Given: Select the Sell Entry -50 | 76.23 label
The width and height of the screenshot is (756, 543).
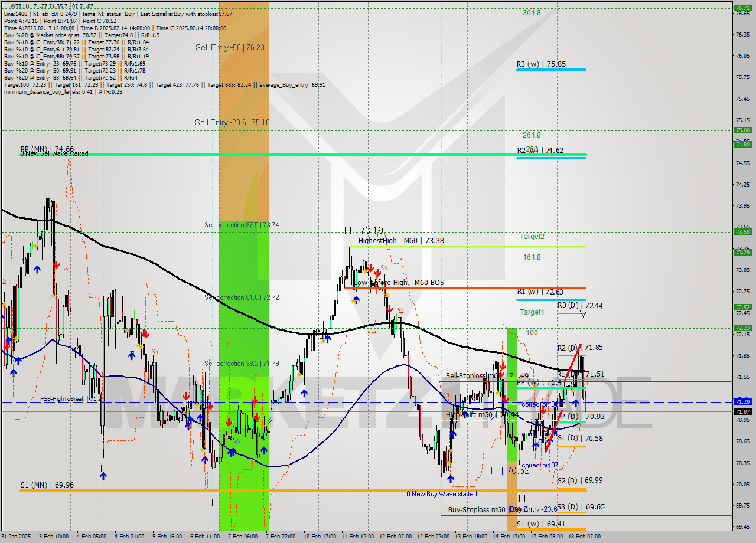Looking at the screenshot, I should coord(230,47).
